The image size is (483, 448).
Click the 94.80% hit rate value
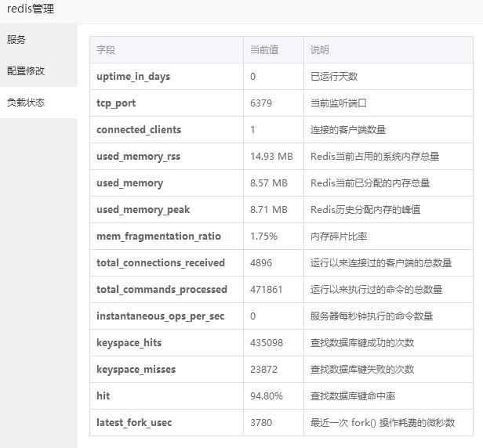(267, 396)
